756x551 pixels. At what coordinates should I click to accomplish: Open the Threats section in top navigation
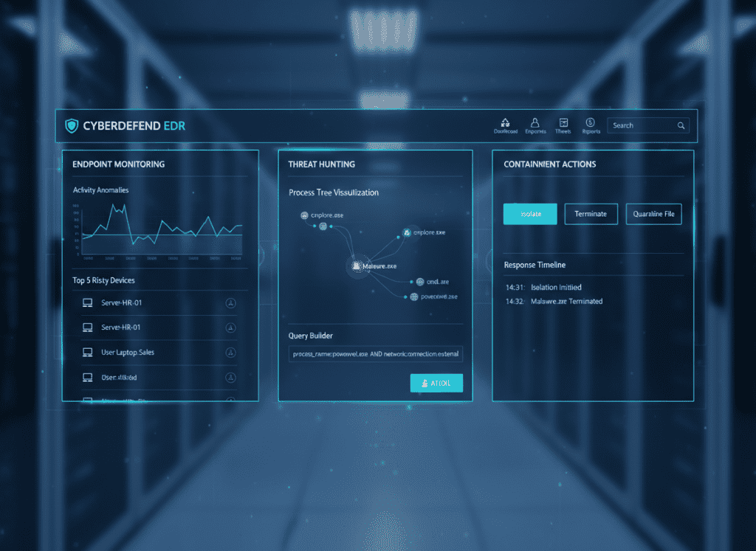click(563, 125)
